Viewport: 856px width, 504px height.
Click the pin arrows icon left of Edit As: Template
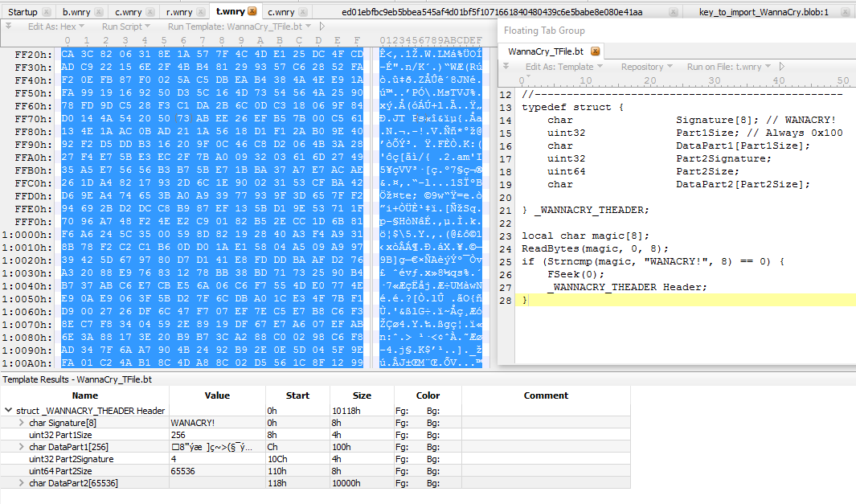click(x=506, y=66)
